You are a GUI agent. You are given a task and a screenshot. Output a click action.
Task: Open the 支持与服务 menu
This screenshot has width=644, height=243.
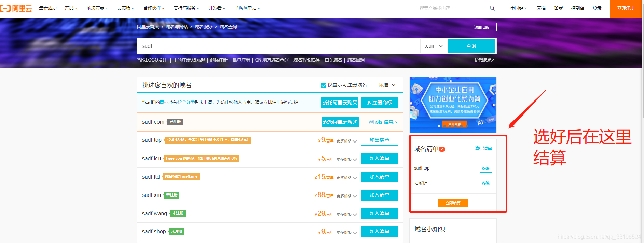click(x=186, y=8)
